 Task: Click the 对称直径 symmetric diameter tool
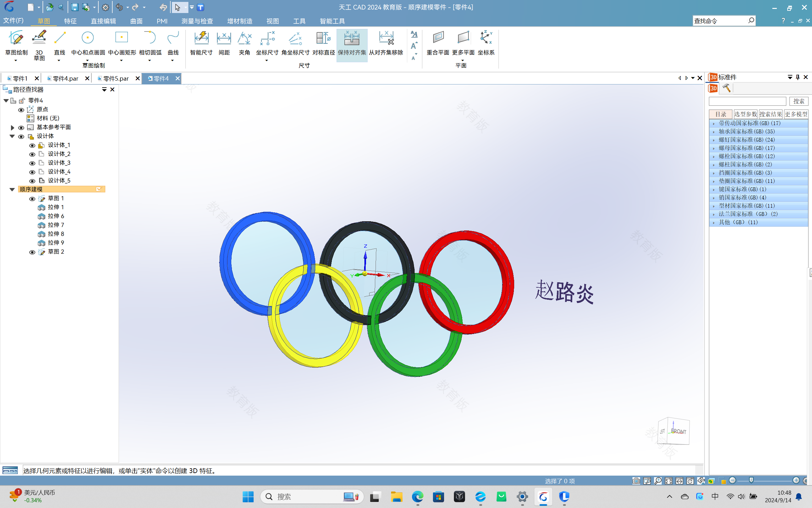324,43
